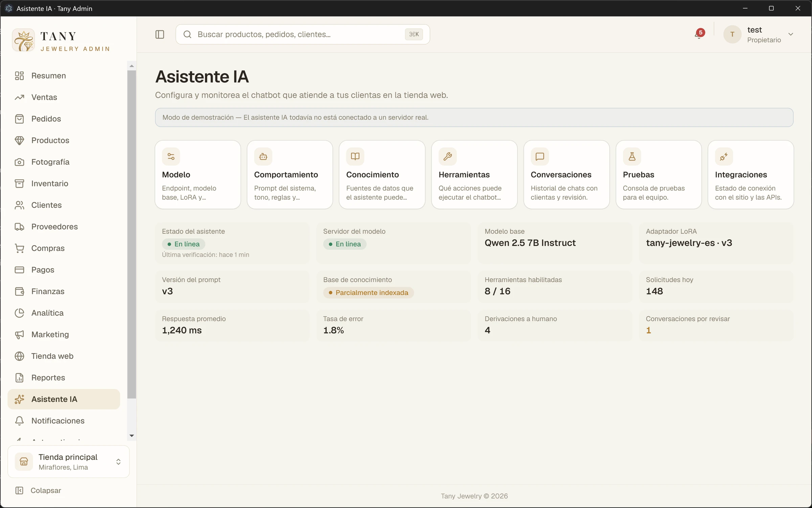
Task: Click the Compras cart icon
Action: [19, 248]
